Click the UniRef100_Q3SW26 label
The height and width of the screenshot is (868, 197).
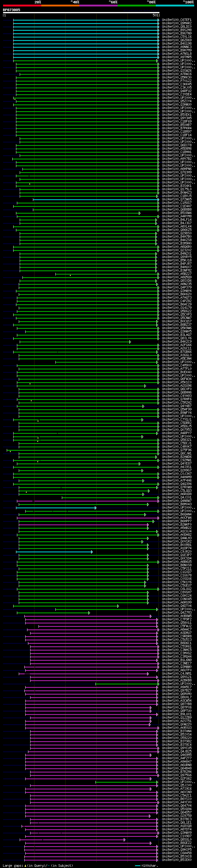(x=177, y=71)
